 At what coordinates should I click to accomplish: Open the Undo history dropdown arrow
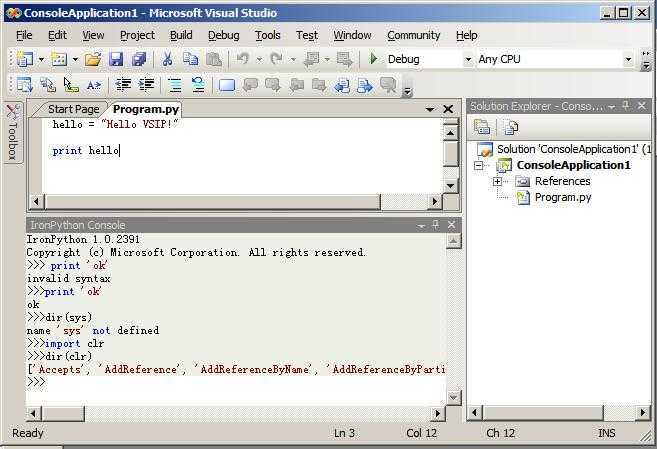click(x=259, y=59)
